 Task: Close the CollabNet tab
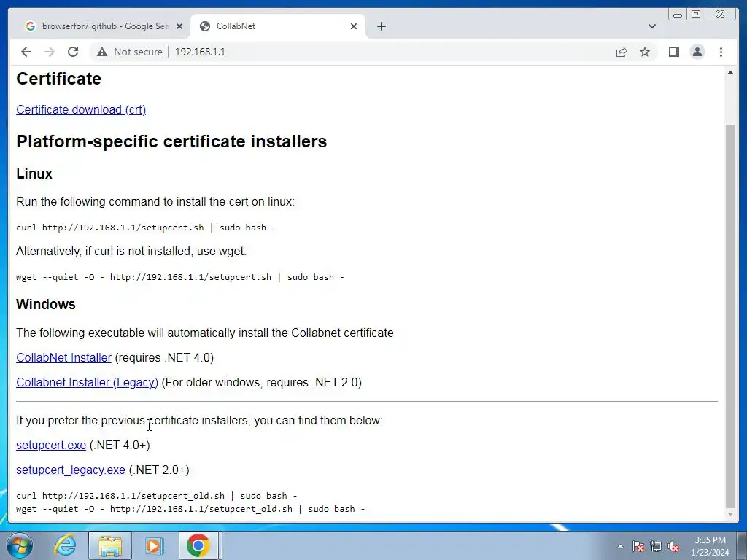(354, 26)
